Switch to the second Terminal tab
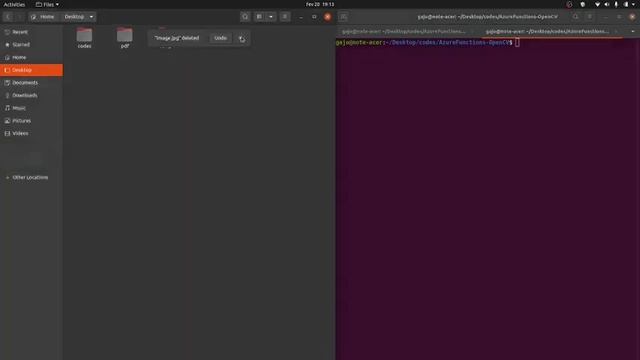This screenshot has height=360, width=640. [547, 31]
